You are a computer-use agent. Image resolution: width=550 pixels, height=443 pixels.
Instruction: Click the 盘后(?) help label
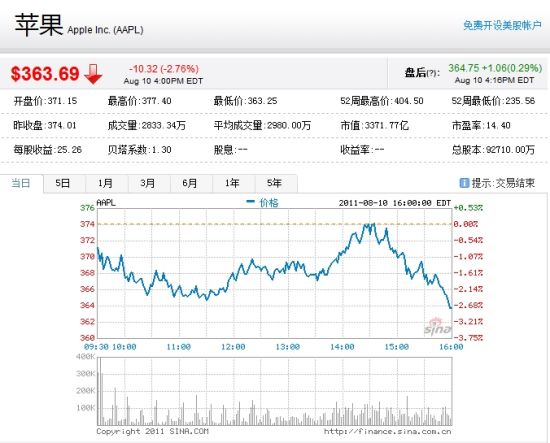(422, 73)
